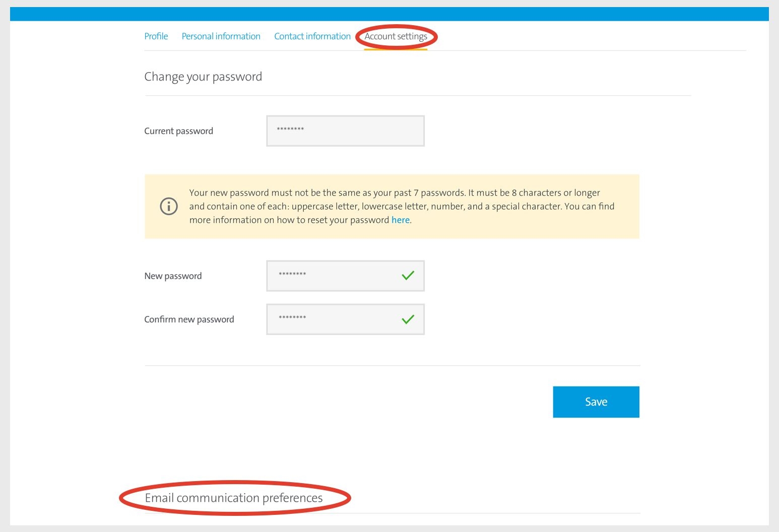
Task: Click the yellow underline beneath Account settings
Action: [x=396, y=49]
